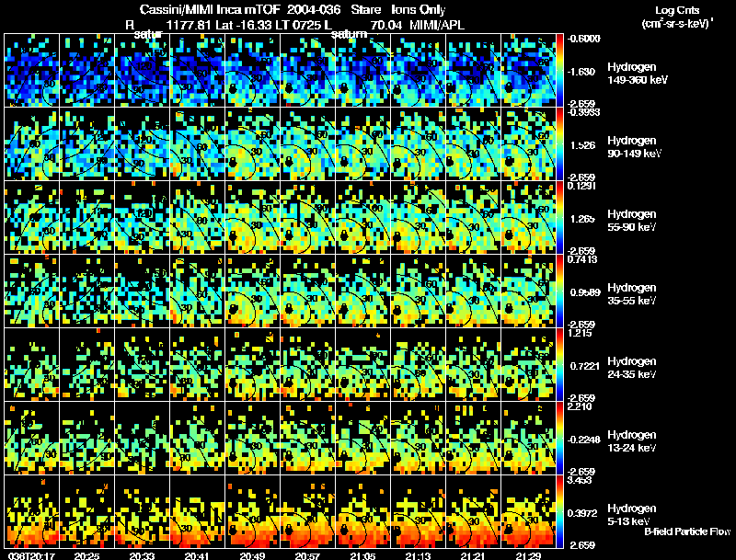Open the 5-13 keV image at 20:17
Image resolution: width=736 pixels, height=560 pixels.
click(31, 512)
